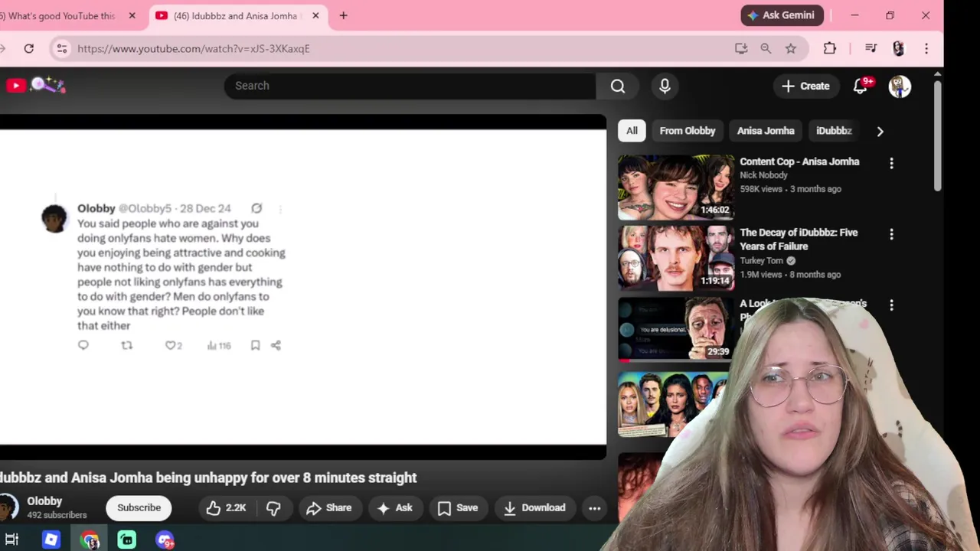Open "Content Cop - Anisa Jomha" title
The width and height of the screenshot is (980, 551).
[799, 161]
